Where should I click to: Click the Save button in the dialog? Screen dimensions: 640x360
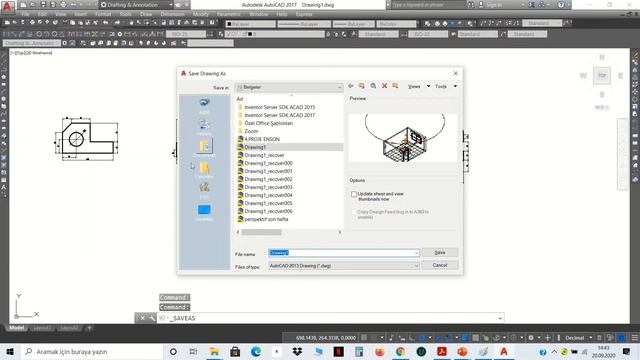click(440, 253)
